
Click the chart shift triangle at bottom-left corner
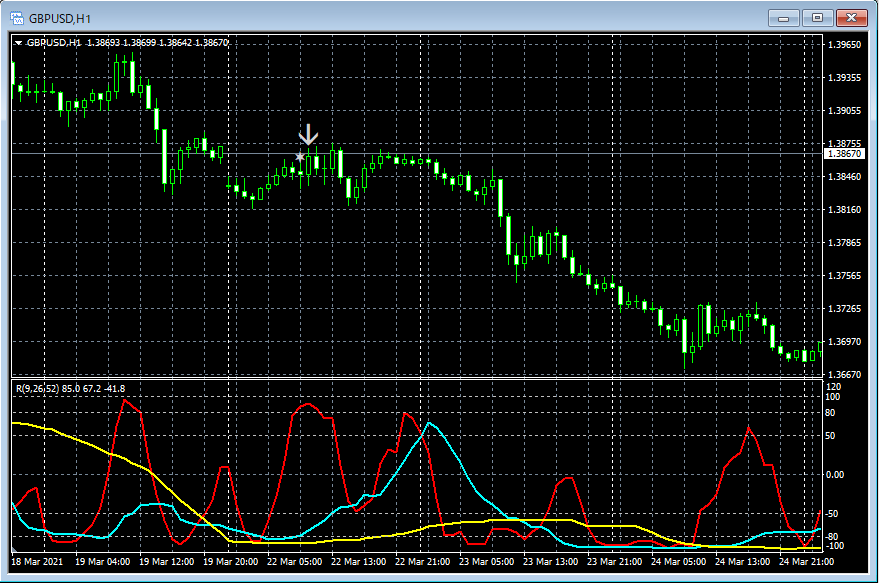pyautogui.click(x=14, y=550)
